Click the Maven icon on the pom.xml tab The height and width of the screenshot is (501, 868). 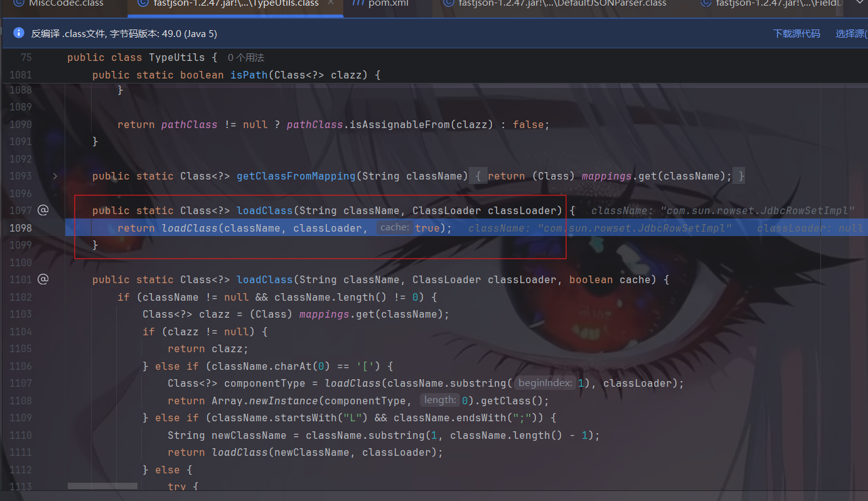pyautogui.click(x=358, y=3)
